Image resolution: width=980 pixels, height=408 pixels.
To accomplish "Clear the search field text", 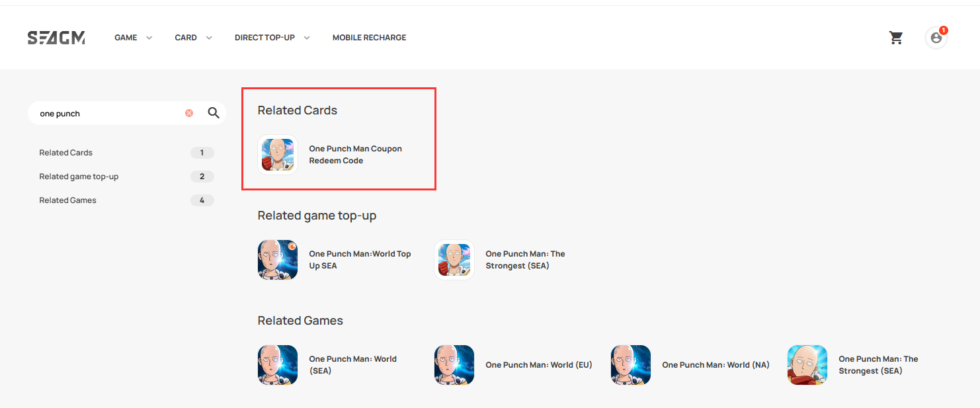I will [x=189, y=113].
